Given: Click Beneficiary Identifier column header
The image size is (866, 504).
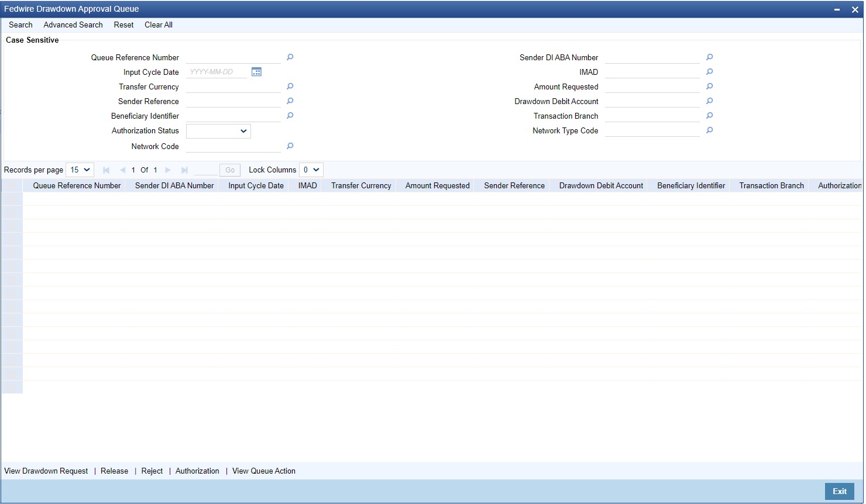Looking at the screenshot, I should point(691,185).
